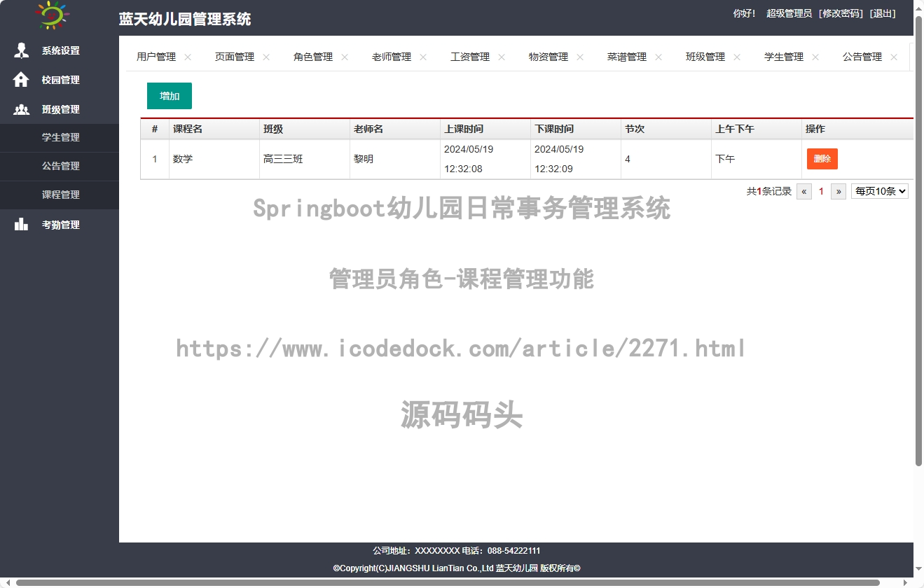The height and width of the screenshot is (588, 924).
Task: Go to next page »
Action: click(x=839, y=191)
